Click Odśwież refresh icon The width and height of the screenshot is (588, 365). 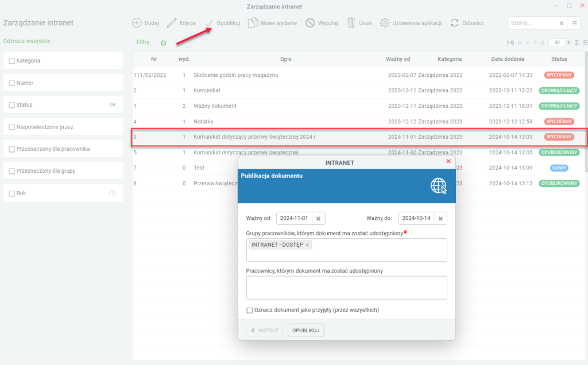pos(455,23)
